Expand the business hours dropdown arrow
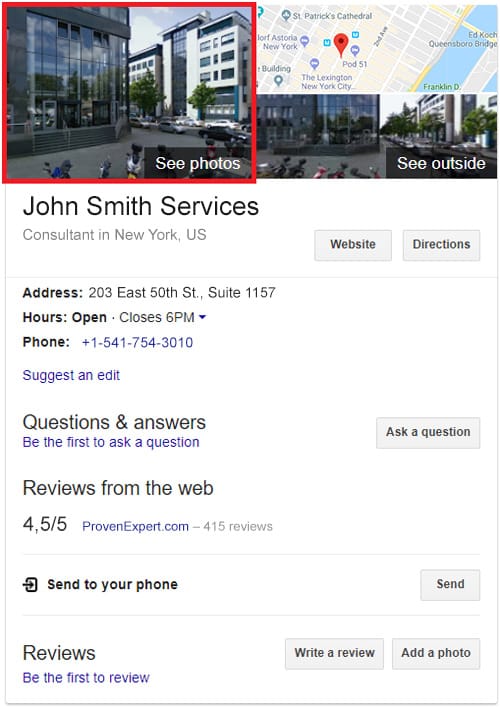This screenshot has height=707, width=500. point(202,317)
